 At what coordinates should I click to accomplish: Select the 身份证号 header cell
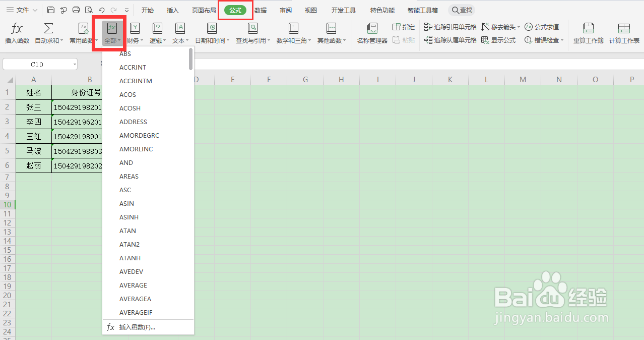coord(77,92)
